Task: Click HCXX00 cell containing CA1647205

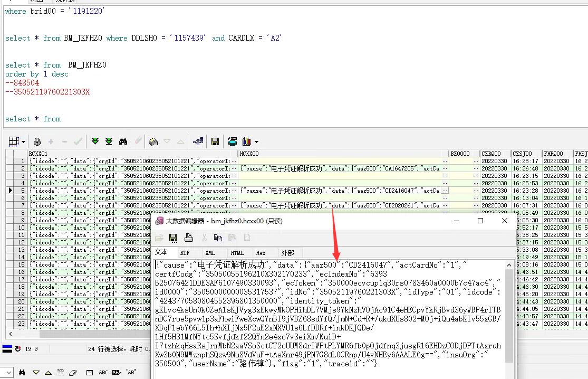Action: (340, 168)
